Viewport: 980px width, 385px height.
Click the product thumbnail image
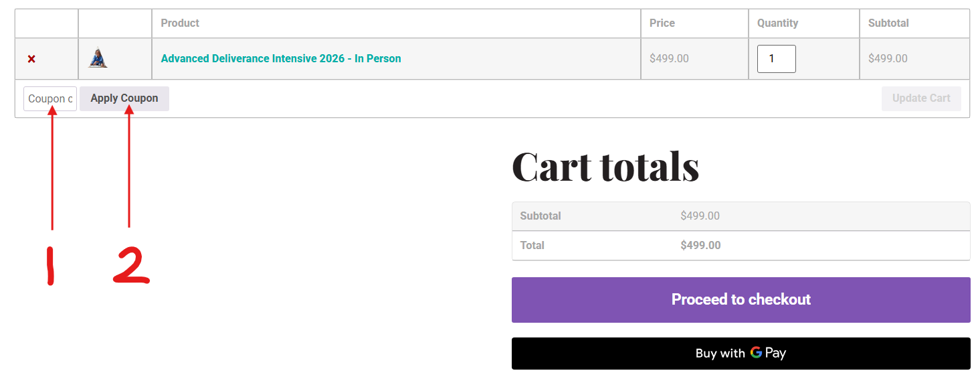coord(98,58)
